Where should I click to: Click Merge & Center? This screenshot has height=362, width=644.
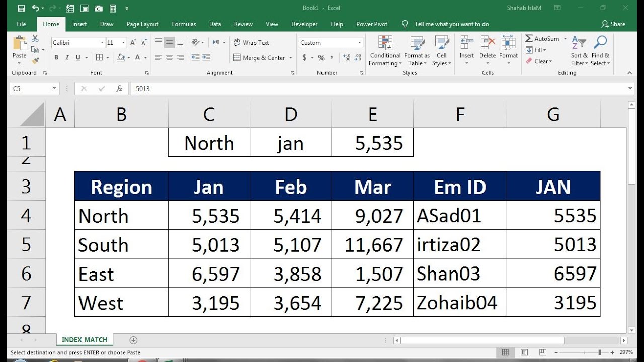[x=260, y=58]
